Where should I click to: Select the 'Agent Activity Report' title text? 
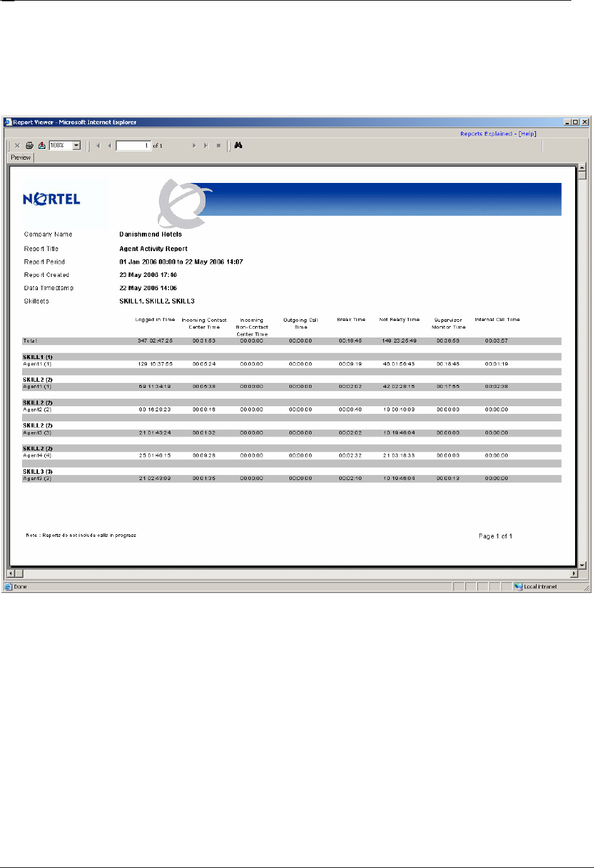[153, 249]
